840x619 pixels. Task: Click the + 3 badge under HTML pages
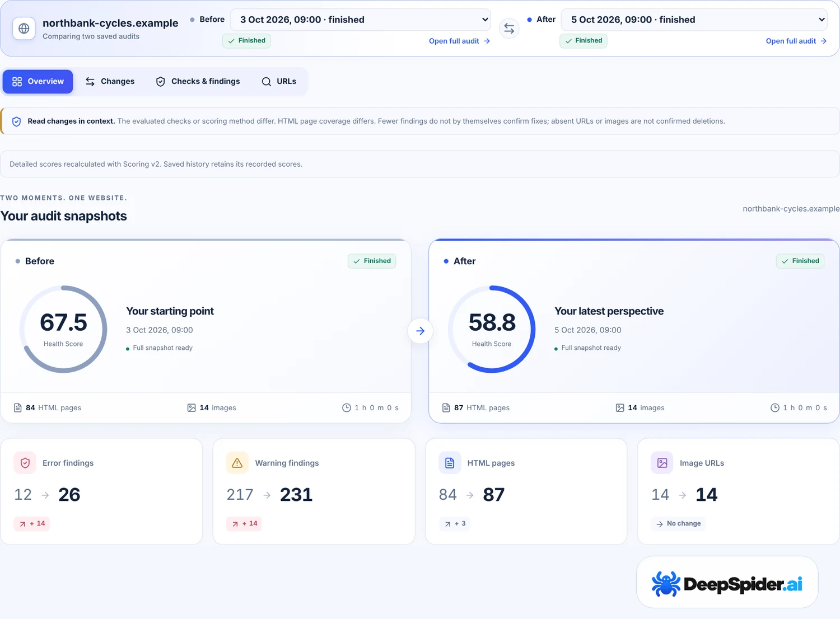(x=455, y=524)
